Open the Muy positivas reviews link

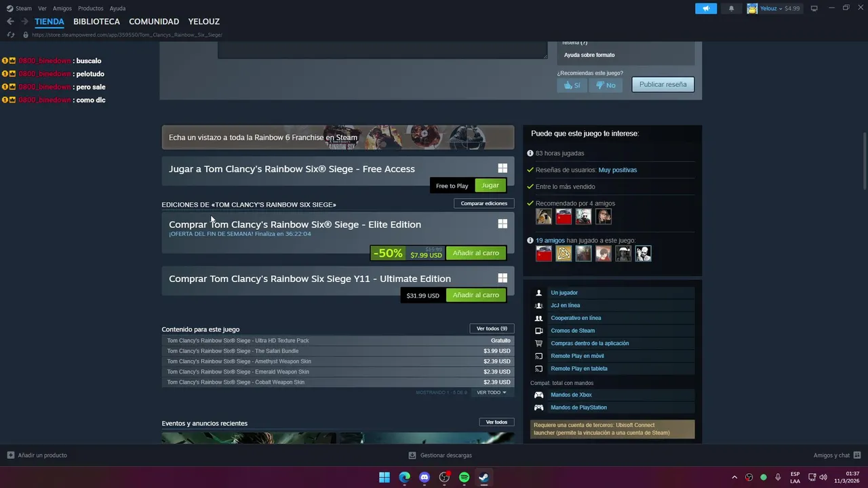618,170
